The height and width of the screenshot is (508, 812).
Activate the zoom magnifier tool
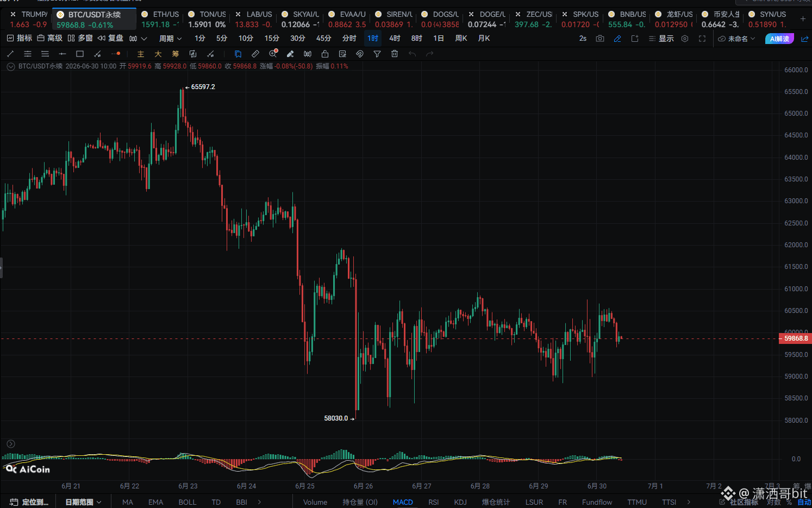tap(273, 53)
